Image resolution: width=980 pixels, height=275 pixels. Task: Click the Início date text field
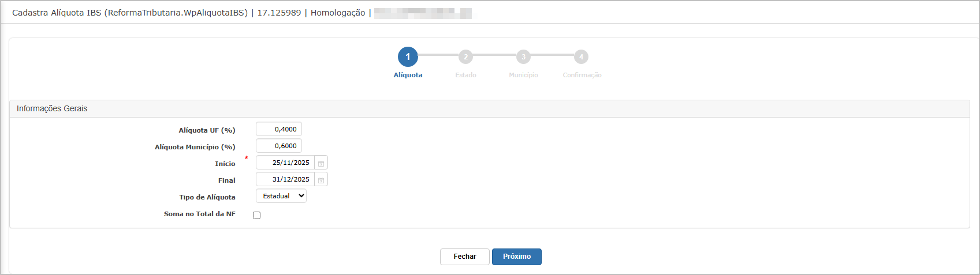click(285, 163)
